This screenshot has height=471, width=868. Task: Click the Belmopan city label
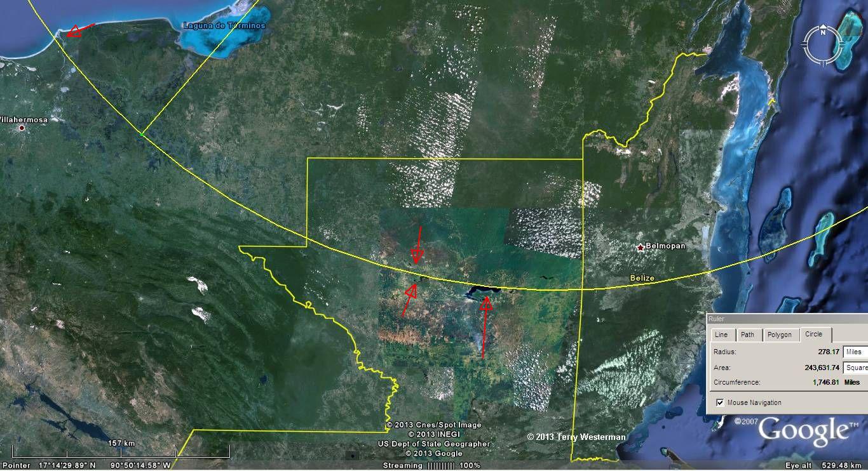pyautogui.click(x=666, y=246)
